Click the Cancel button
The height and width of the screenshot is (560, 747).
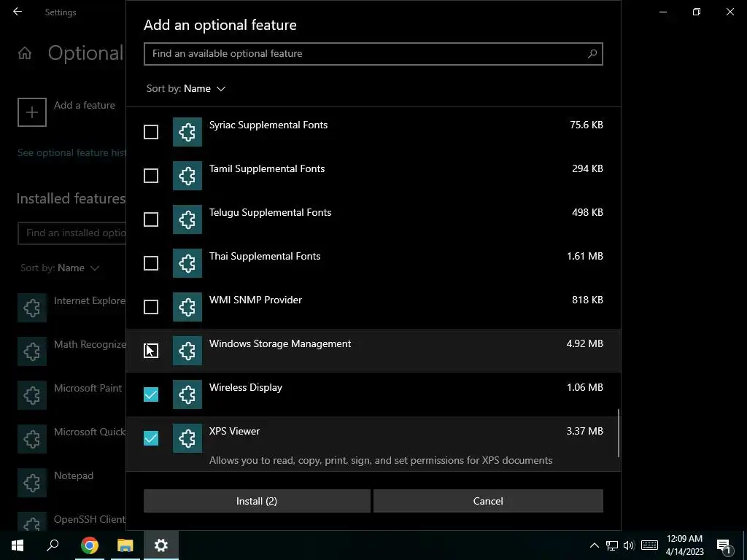(x=488, y=501)
